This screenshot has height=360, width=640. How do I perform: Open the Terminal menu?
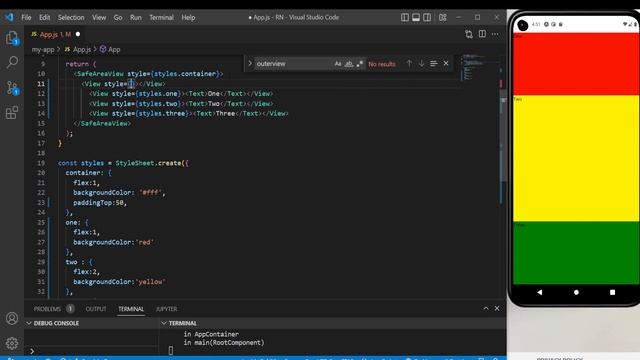tap(161, 17)
